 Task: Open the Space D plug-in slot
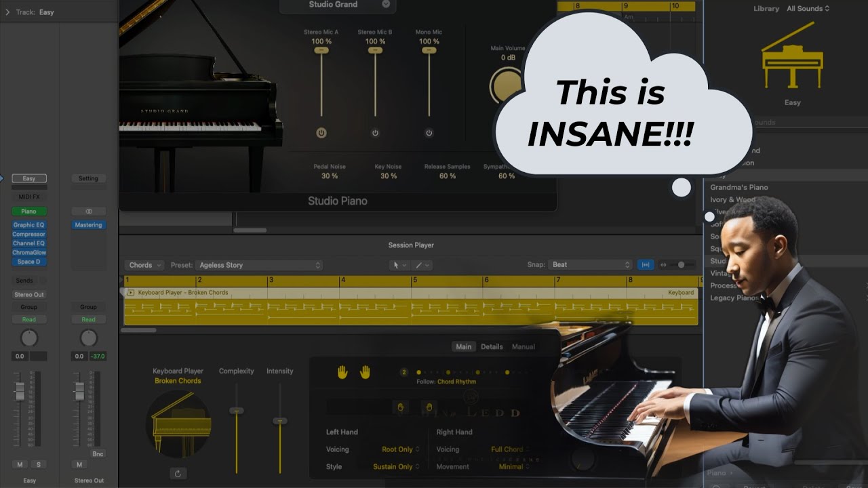(29, 262)
